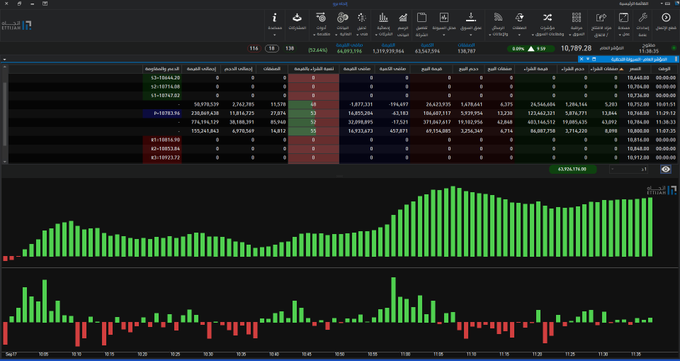
Task: Click the green 63,926,176.00 pill
Action: (572, 169)
